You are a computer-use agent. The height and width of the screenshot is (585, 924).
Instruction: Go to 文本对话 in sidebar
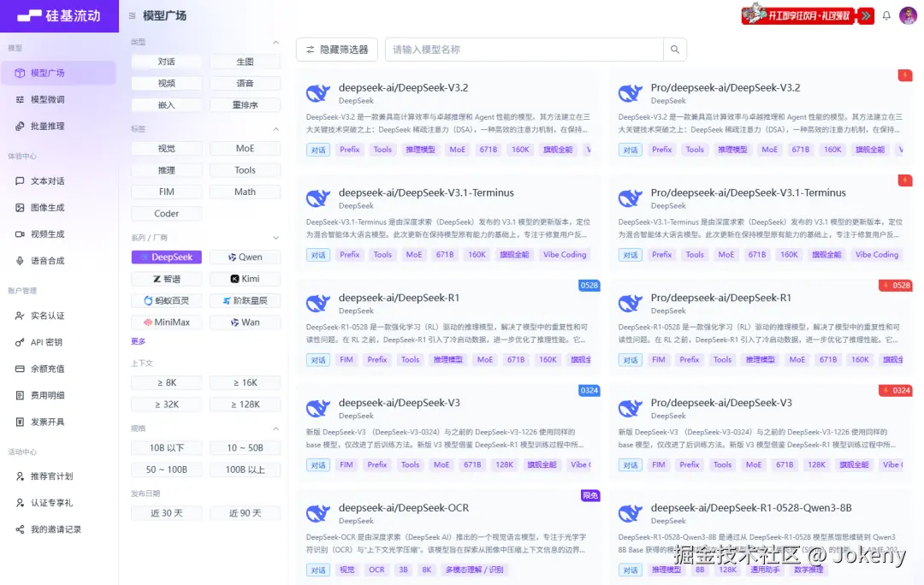coord(59,180)
